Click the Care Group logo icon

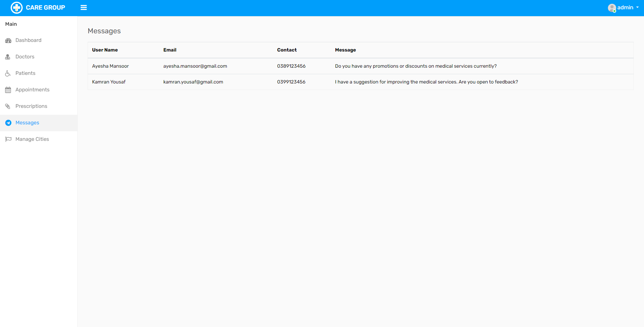(16, 8)
